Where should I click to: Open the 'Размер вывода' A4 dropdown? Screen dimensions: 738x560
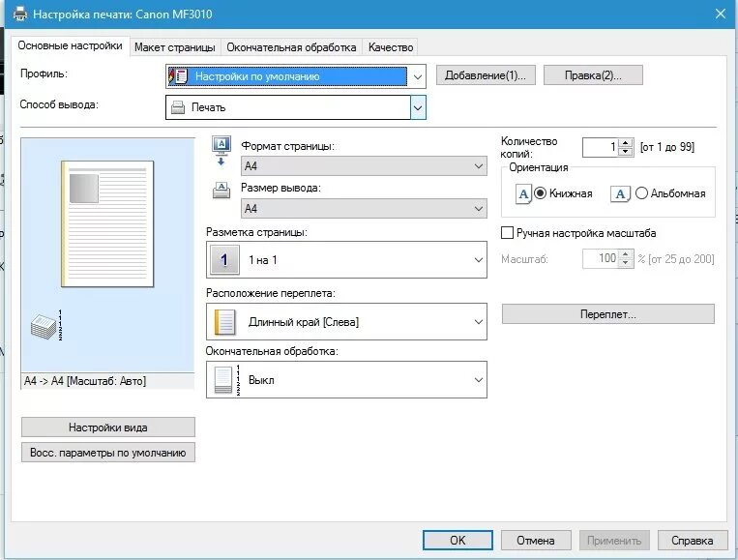(364, 209)
